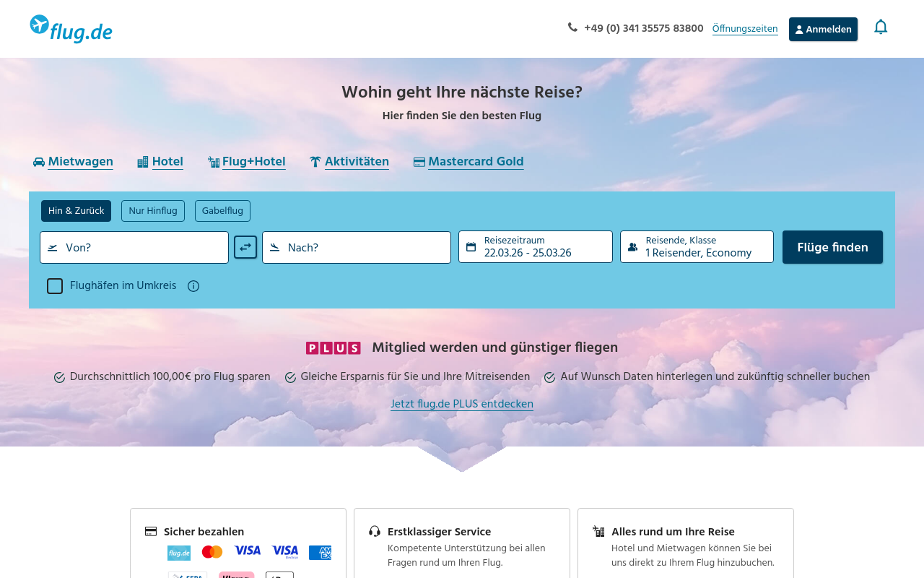Click the PLUS membership badge

333,348
